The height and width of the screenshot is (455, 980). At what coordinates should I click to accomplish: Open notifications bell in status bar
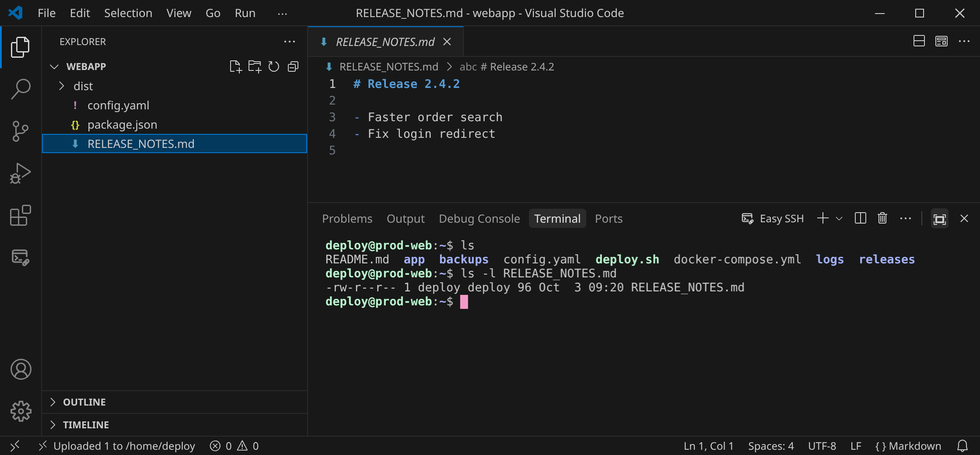[962, 446]
